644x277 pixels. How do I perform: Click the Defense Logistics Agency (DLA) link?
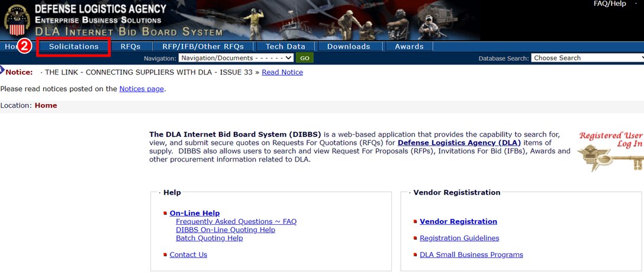coord(459,143)
